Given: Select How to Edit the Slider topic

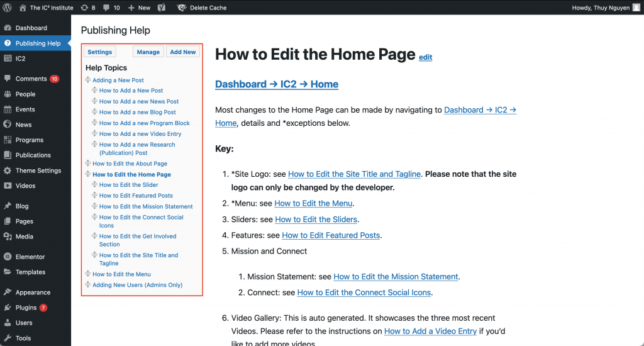Looking at the screenshot, I should [x=128, y=184].
